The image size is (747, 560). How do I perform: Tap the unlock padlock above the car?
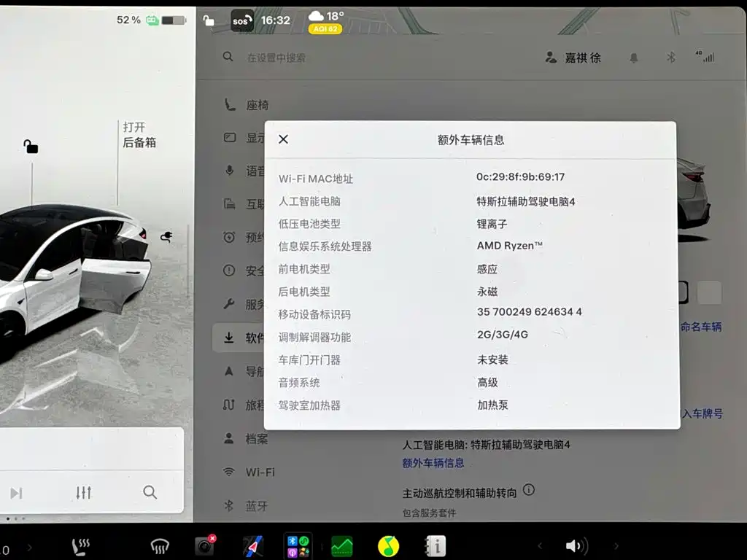pyautogui.click(x=31, y=146)
